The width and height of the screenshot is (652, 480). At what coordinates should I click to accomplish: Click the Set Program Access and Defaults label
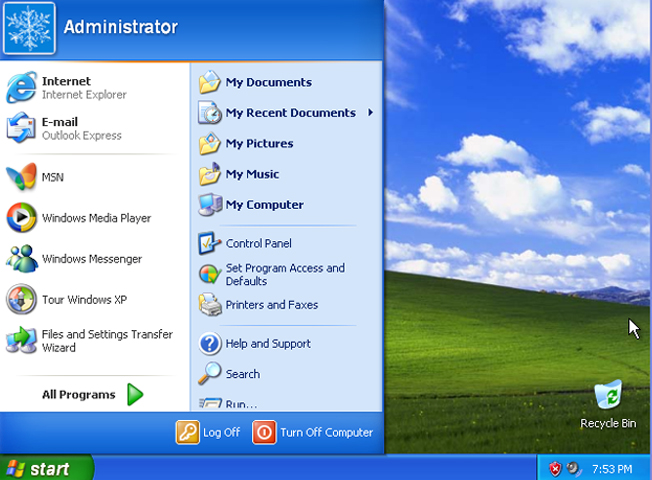(x=285, y=275)
